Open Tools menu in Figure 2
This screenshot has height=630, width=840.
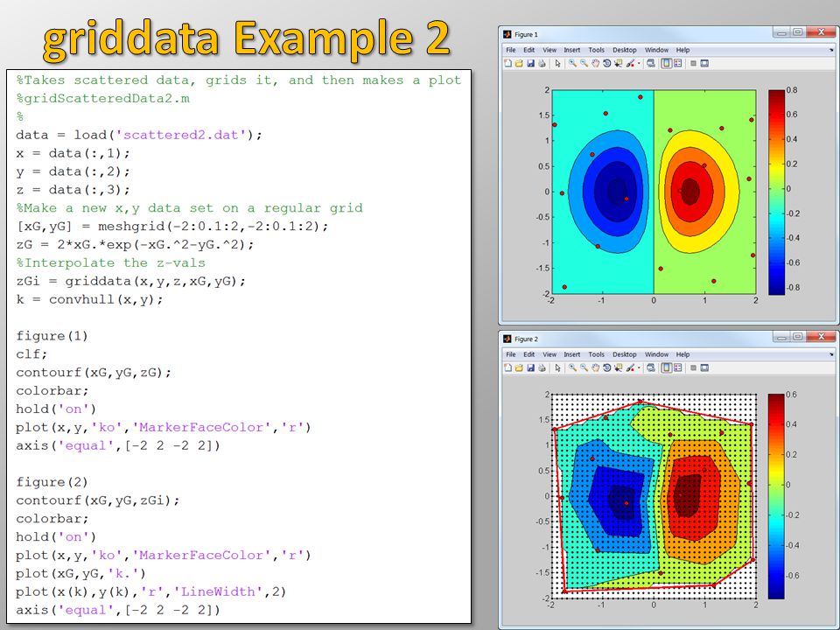596,354
